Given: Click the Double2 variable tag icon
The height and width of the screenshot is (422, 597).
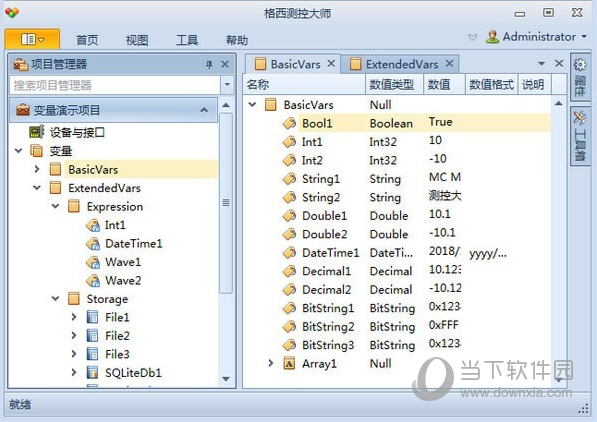Looking at the screenshot, I should (289, 234).
